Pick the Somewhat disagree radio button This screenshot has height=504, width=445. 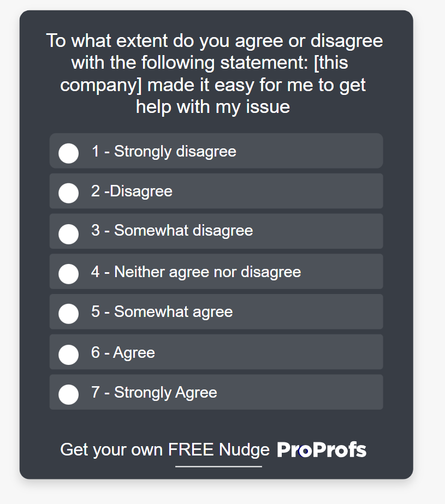(x=68, y=233)
